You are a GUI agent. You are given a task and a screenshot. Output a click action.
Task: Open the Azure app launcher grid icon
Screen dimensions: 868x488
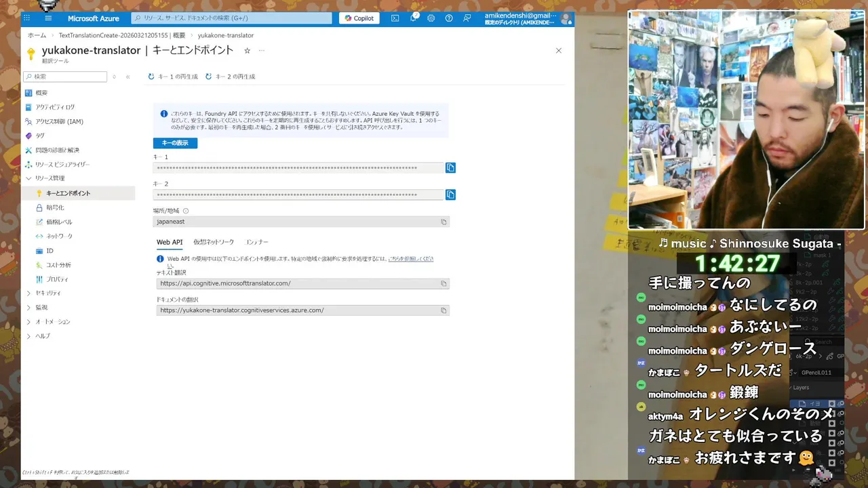coord(27,18)
